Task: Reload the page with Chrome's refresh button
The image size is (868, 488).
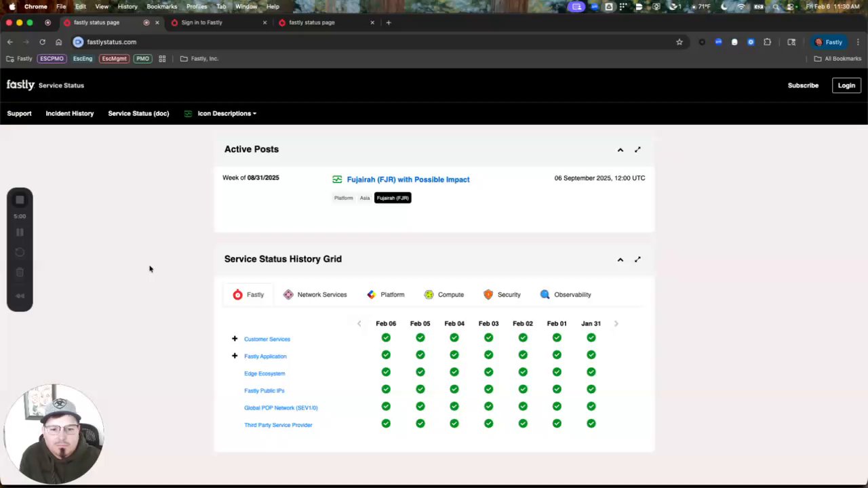Action: coord(42,42)
